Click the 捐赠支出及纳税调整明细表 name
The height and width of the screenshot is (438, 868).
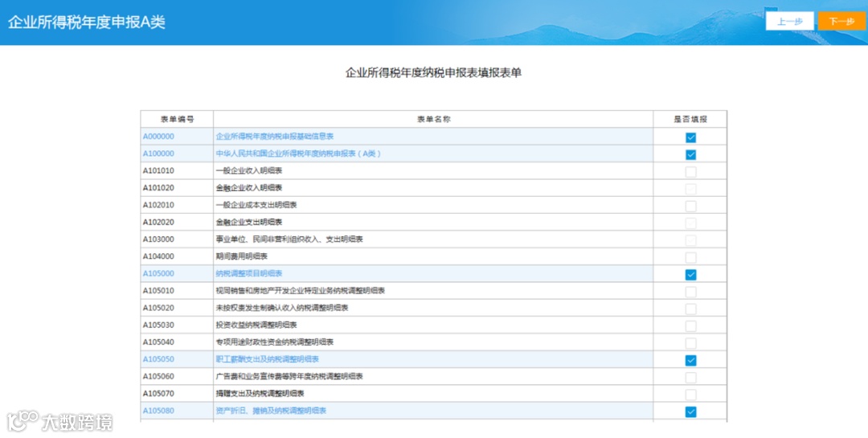tap(260, 394)
